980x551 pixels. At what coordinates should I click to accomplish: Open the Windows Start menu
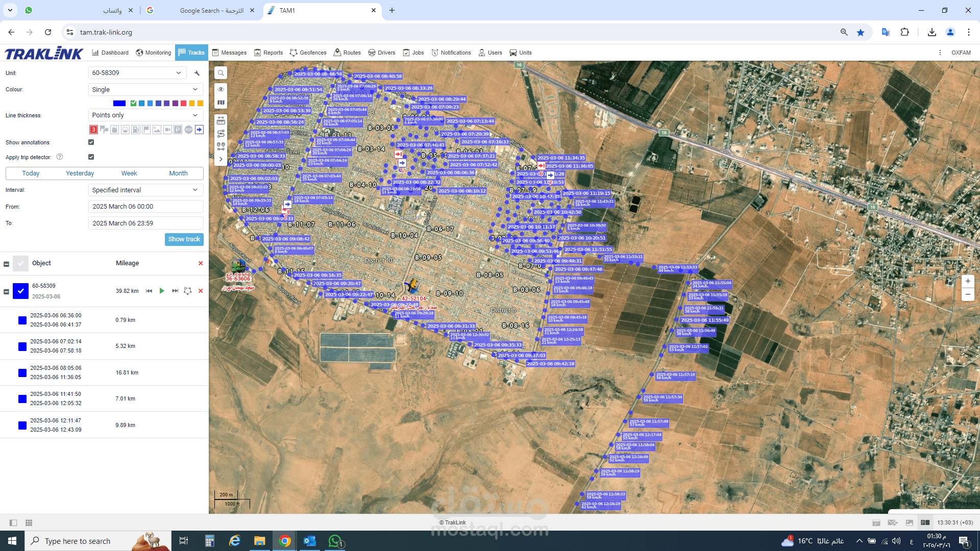click(12, 541)
